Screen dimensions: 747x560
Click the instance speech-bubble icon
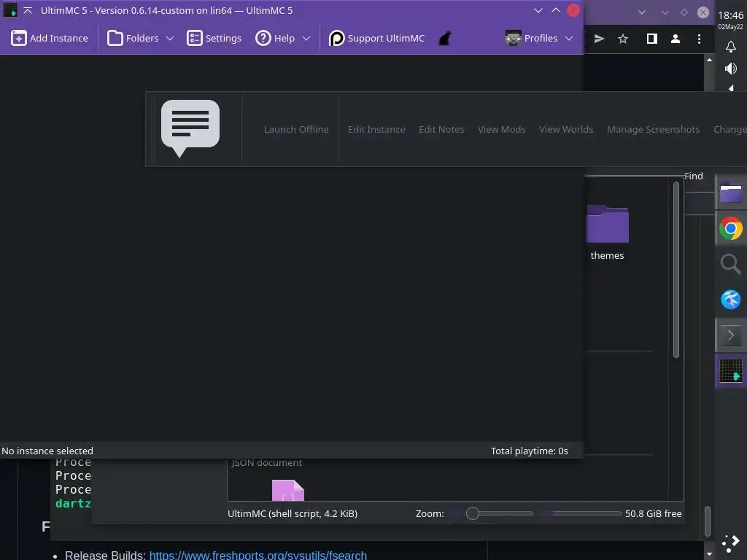(x=190, y=128)
